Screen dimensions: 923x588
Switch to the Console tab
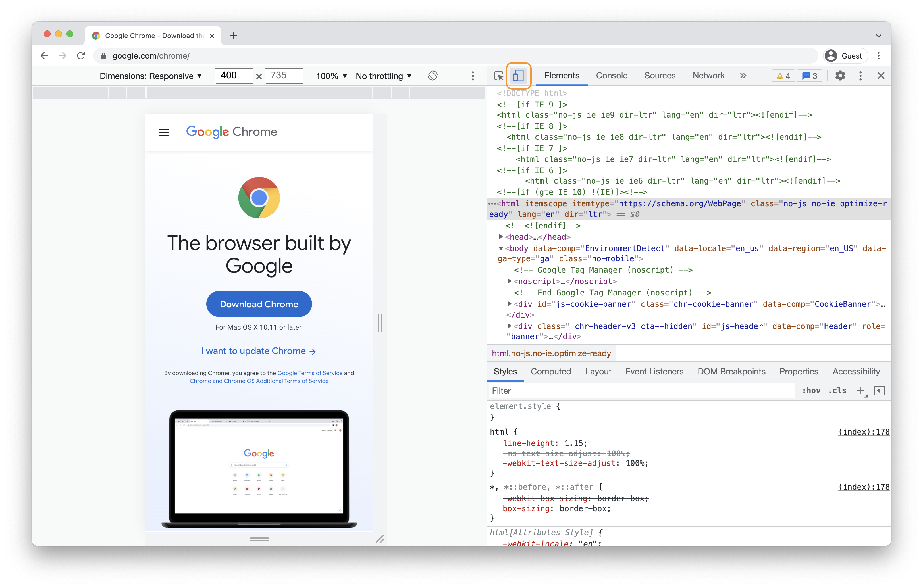(x=611, y=75)
